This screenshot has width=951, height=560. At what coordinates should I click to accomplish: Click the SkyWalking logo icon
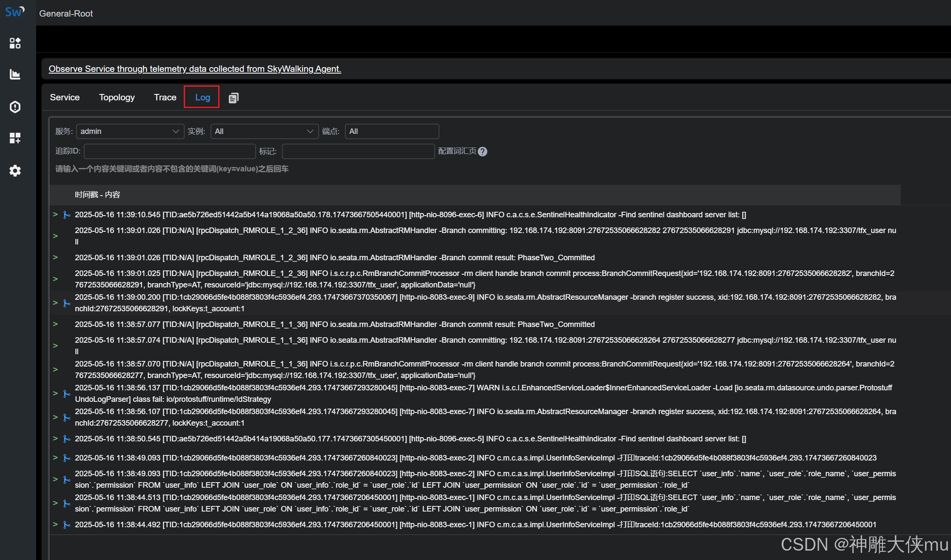tap(15, 11)
